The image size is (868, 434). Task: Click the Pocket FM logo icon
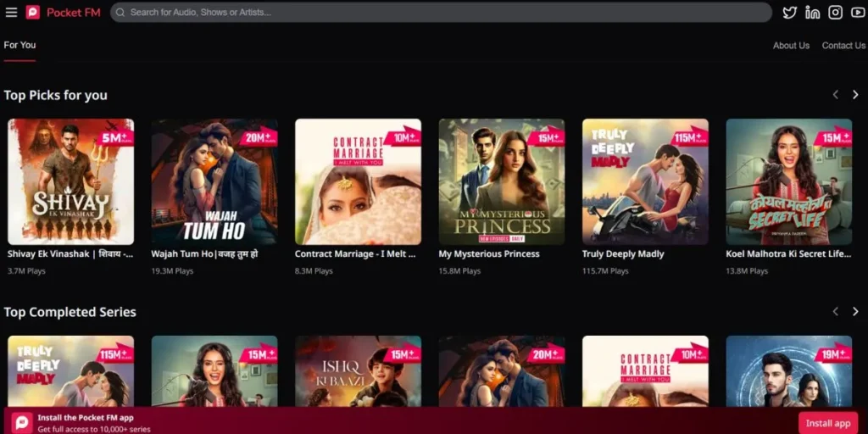tap(33, 12)
